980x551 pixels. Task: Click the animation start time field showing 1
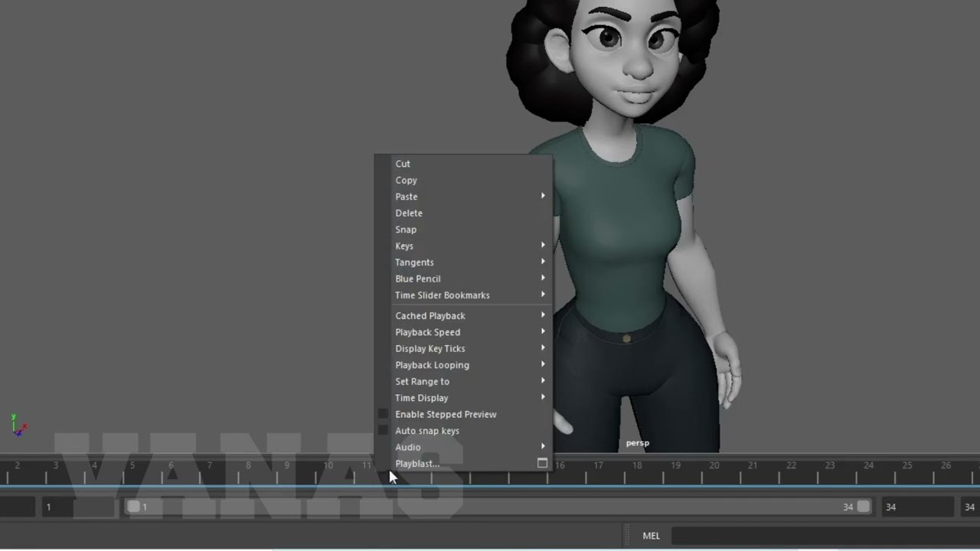coord(77,507)
